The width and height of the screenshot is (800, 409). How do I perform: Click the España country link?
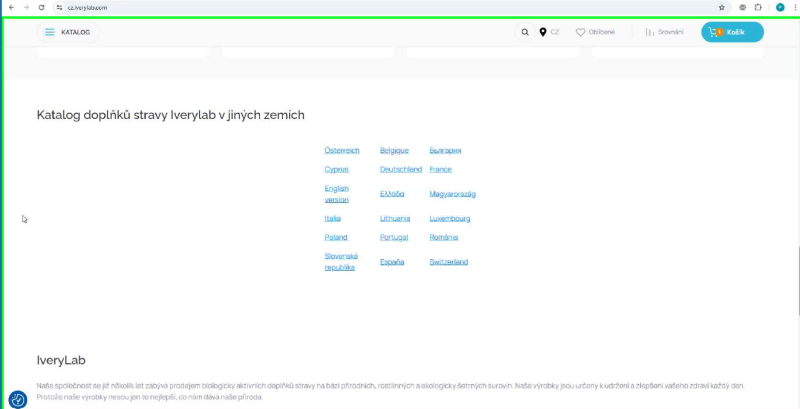pyautogui.click(x=392, y=262)
